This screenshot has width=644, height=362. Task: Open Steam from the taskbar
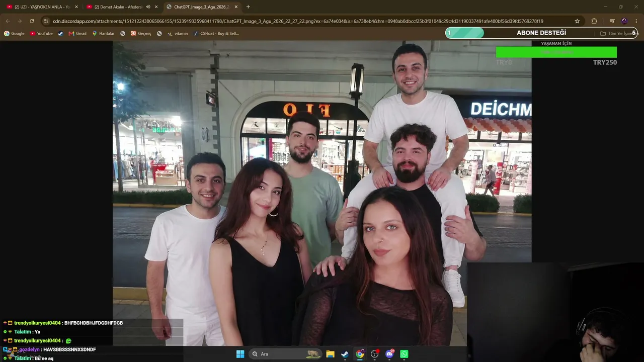click(345, 354)
